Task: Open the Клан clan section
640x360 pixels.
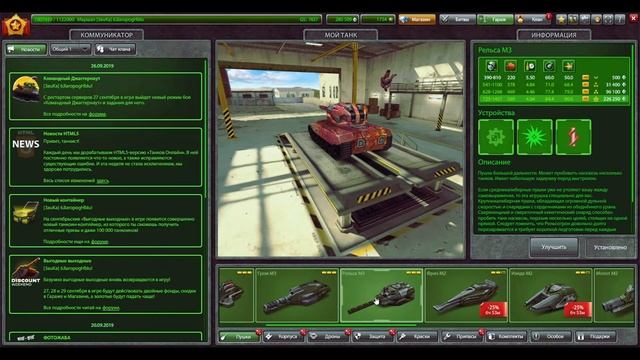Action: coord(533,19)
